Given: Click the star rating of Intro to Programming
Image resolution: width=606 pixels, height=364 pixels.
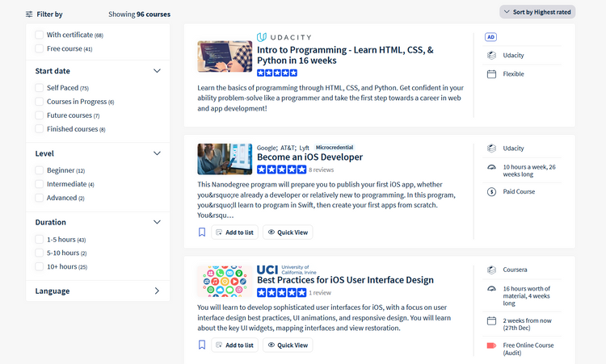Looking at the screenshot, I should (277, 73).
